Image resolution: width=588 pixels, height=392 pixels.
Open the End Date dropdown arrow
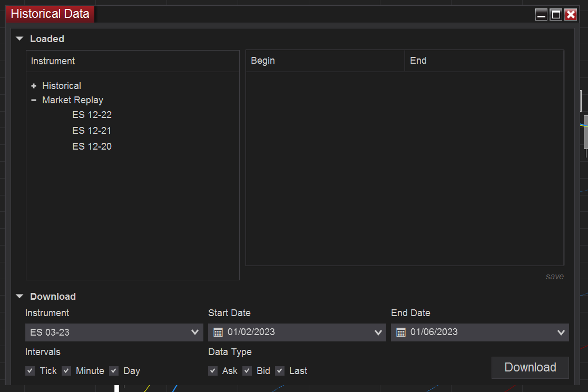pos(561,332)
